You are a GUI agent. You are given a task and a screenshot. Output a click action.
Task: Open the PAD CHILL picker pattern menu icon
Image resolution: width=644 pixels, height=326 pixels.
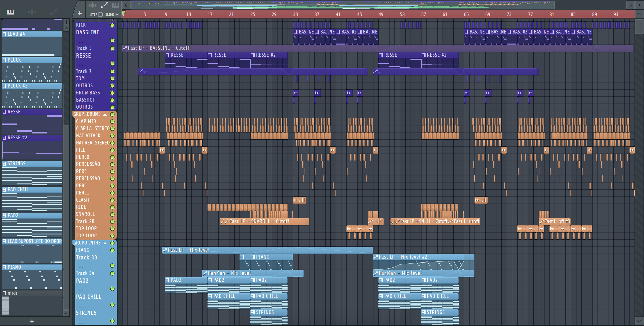pos(4,190)
